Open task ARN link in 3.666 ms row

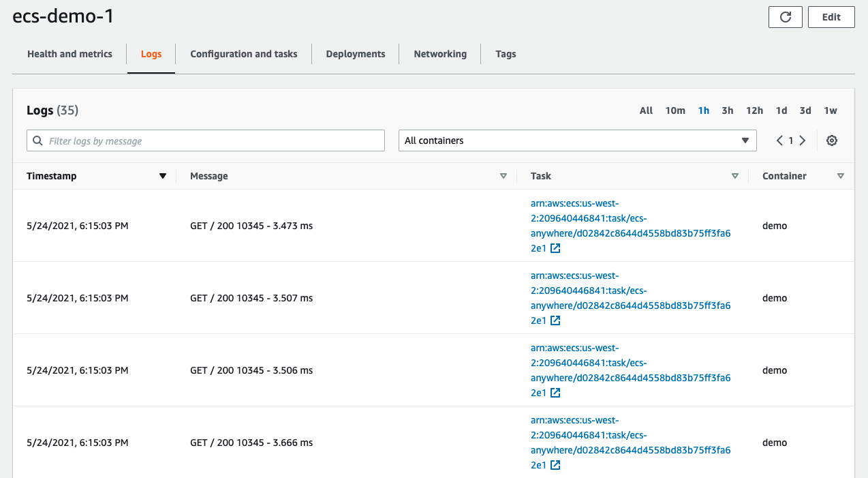click(630, 443)
